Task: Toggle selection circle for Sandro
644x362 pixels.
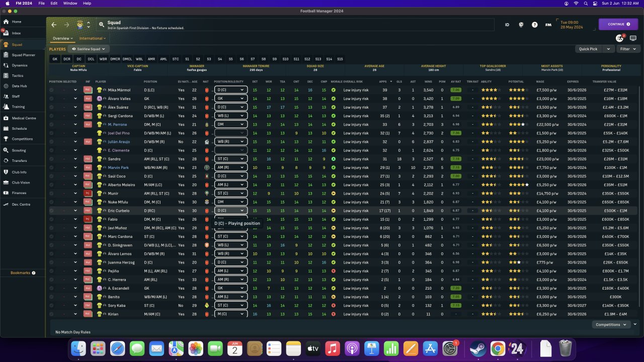Action: [x=51, y=159]
